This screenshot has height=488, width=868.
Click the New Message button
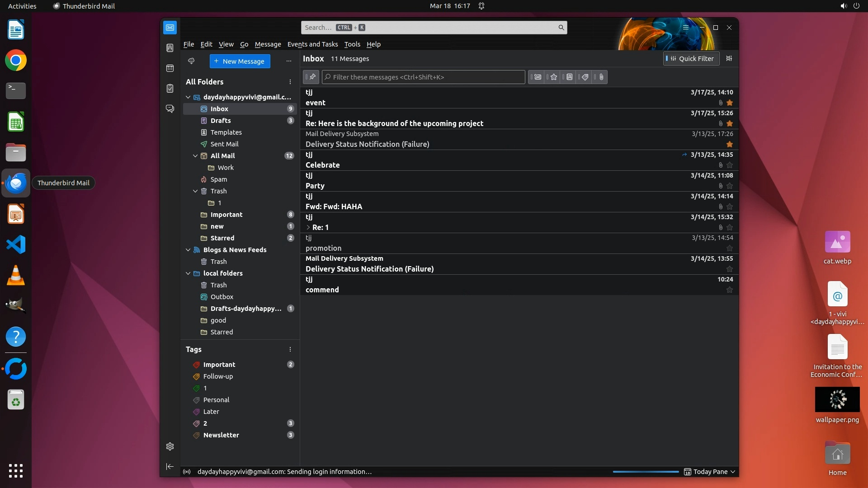coord(240,61)
